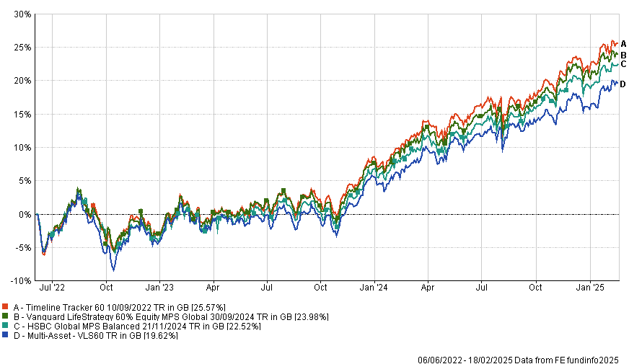Click the red Timeline Tracker legend swatch
This screenshot has height=364, width=629.
point(5,306)
